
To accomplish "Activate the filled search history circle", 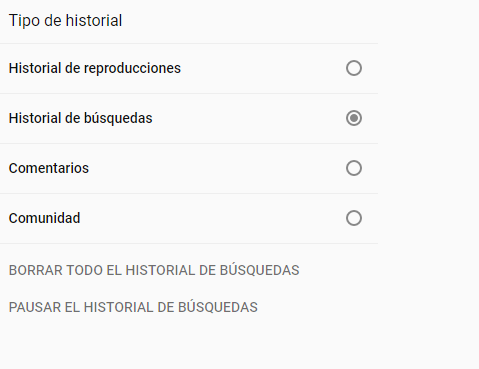I will coord(354,118).
